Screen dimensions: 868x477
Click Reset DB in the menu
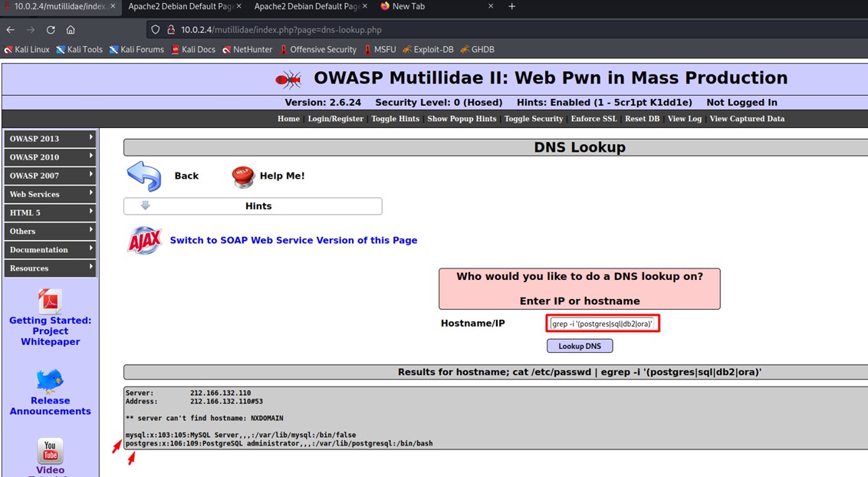point(642,119)
